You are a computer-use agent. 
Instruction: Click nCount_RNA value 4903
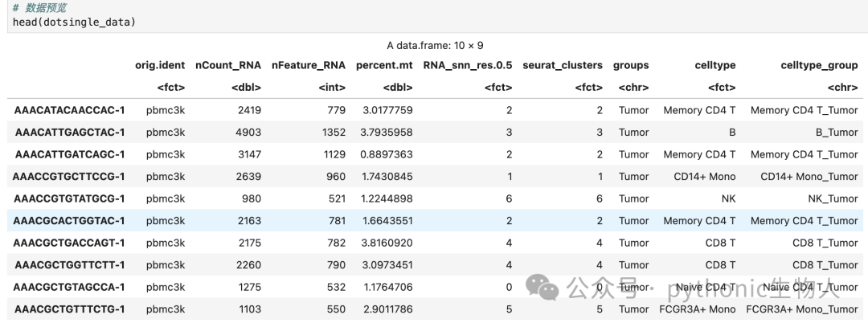(249, 133)
